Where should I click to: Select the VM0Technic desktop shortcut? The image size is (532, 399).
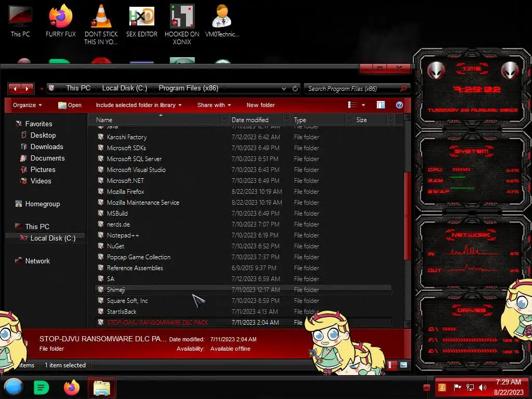pyautogui.click(x=222, y=20)
